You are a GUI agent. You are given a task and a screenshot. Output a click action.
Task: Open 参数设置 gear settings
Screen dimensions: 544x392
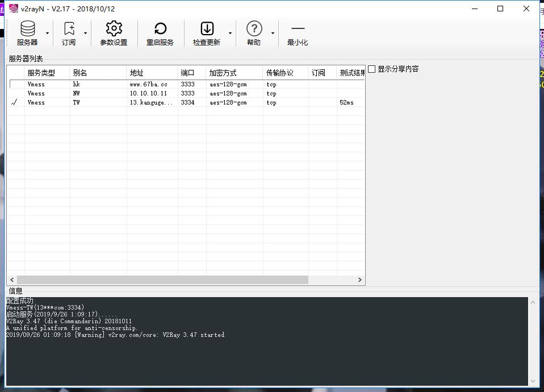[114, 29]
